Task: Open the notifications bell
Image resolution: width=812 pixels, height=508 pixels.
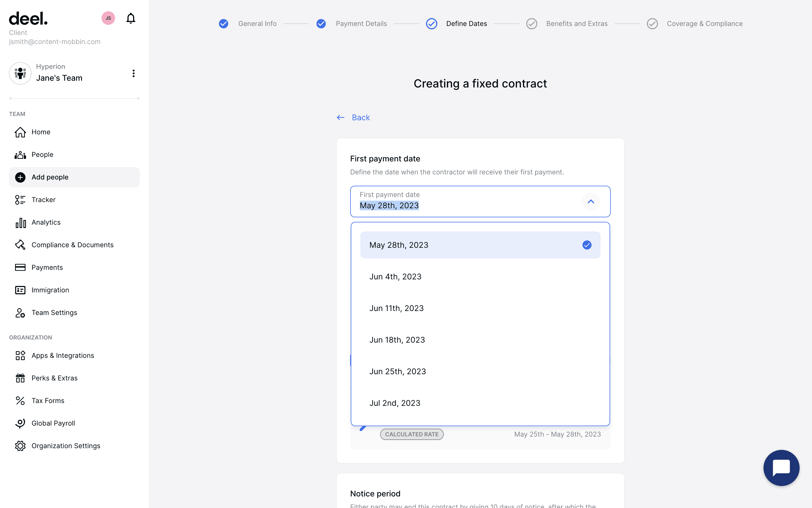Action: pos(131,18)
